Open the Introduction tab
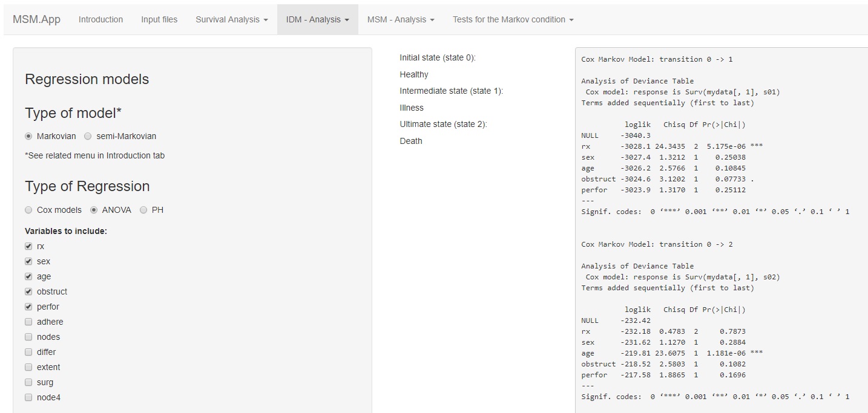Viewport: 868px width, 413px height. [x=100, y=19]
